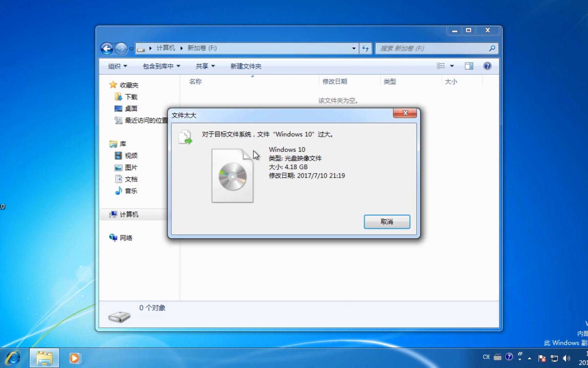Viewport: 588px width, 368px height.
Task: Sort by 修改日期 column header
Action: coord(335,81)
